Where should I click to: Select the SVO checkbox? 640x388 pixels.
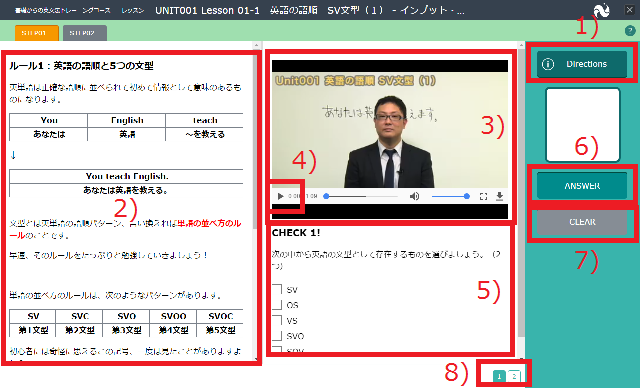click(277, 336)
